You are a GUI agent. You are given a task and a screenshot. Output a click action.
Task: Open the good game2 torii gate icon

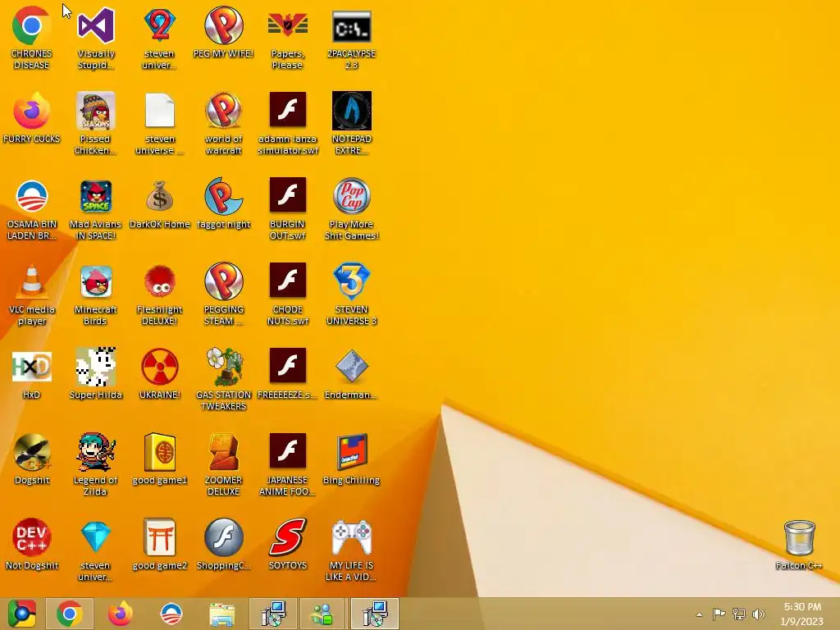(160, 545)
